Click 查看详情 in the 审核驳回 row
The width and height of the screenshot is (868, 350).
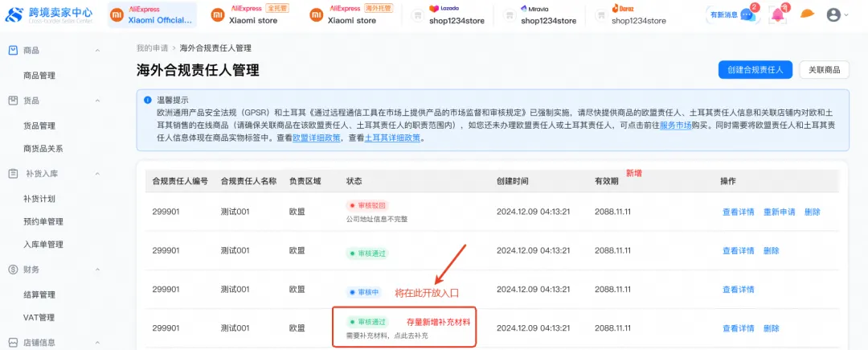coord(738,212)
